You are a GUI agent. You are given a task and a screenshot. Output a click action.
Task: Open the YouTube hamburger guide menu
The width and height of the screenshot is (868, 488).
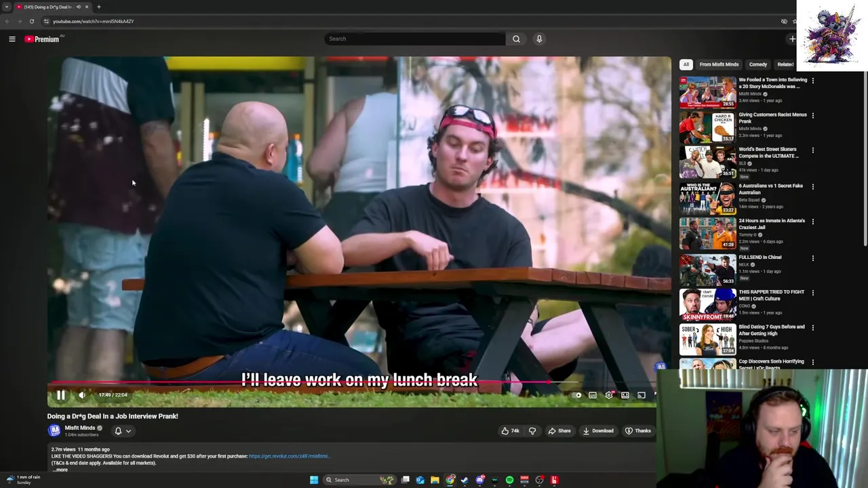click(x=12, y=39)
